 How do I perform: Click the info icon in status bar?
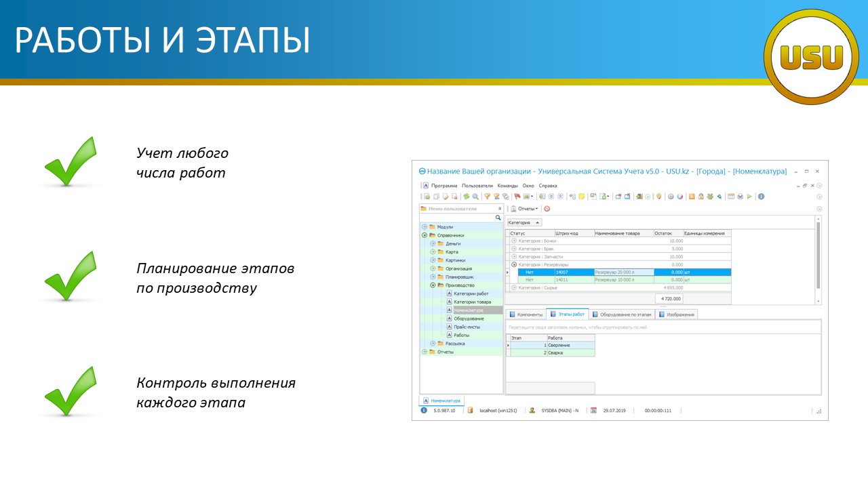click(x=424, y=410)
